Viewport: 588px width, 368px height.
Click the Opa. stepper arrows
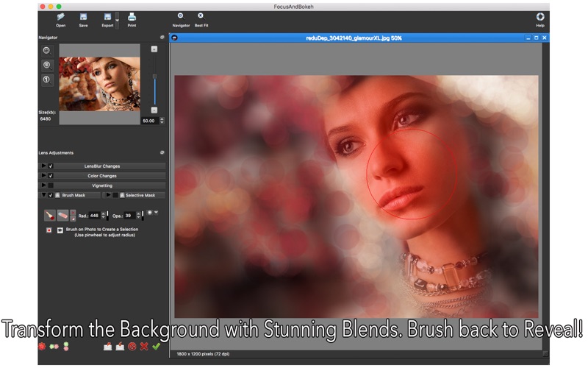pos(138,216)
